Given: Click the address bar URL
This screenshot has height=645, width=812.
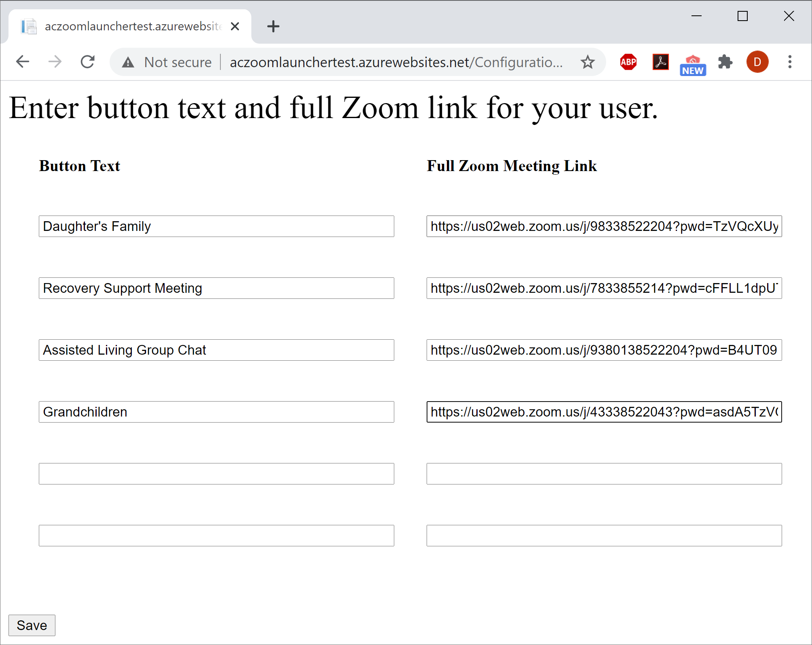Looking at the screenshot, I should pos(396,62).
